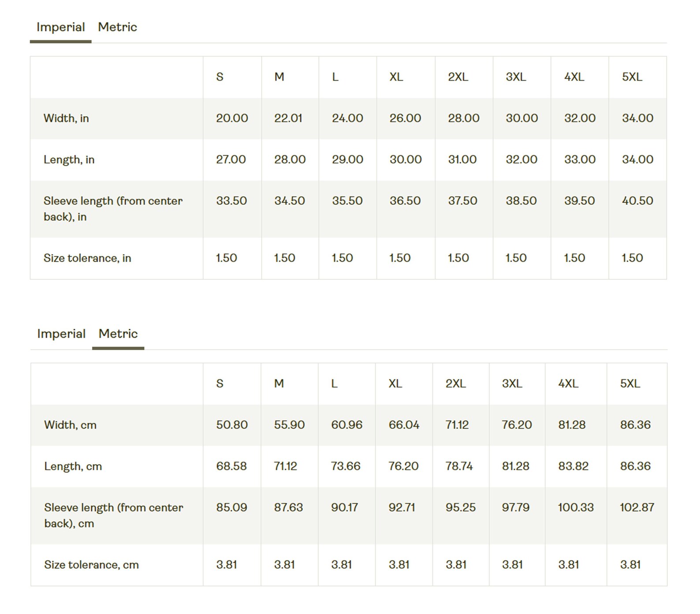Screen dimensions: 700x614
Task: Click the 'Size tolerance, cm' row label
Action: tap(91, 565)
